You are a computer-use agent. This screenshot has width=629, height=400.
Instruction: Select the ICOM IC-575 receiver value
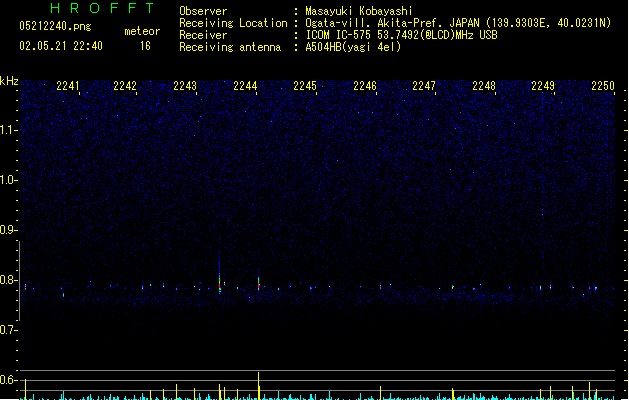(401, 35)
